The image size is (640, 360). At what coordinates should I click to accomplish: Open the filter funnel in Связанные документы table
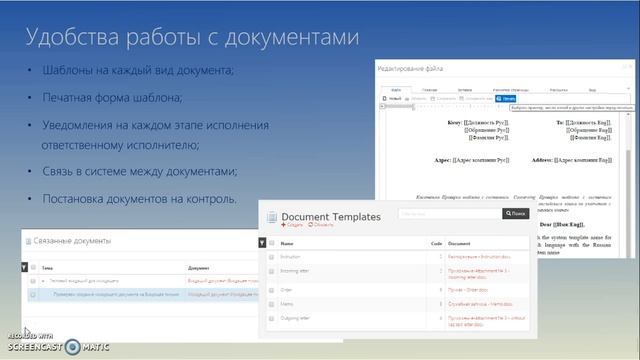coord(24,267)
